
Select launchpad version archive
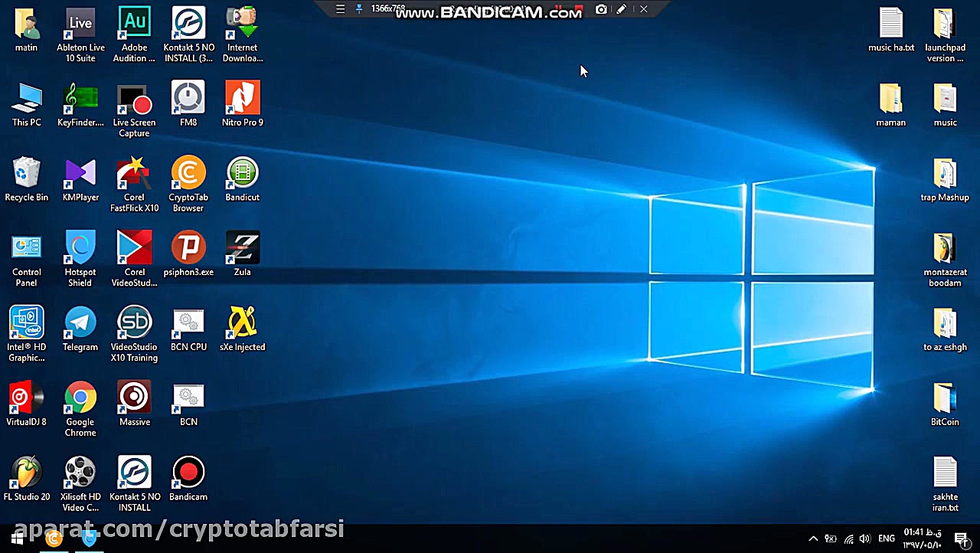click(x=945, y=34)
